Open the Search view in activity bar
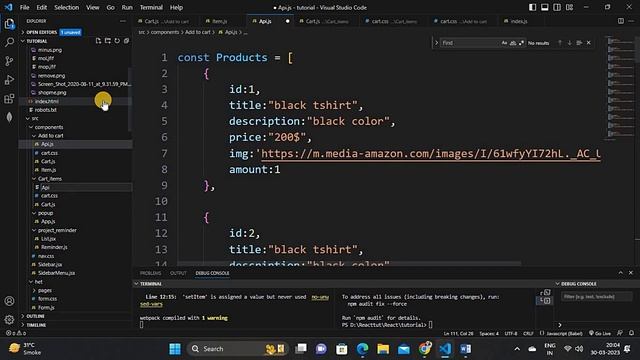Screen dimensions: 640x360 9,42
